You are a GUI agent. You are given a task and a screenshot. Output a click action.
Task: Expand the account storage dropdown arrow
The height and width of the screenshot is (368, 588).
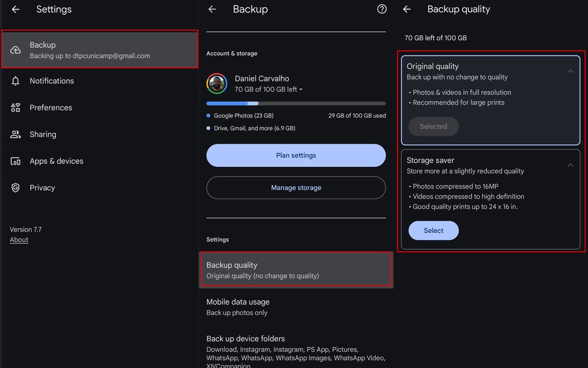click(301, 90)
